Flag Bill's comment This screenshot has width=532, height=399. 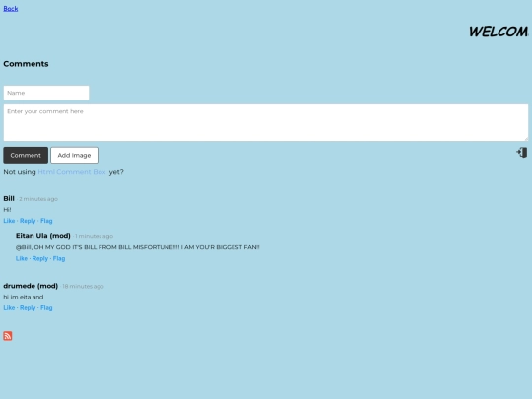click(46, 221)
